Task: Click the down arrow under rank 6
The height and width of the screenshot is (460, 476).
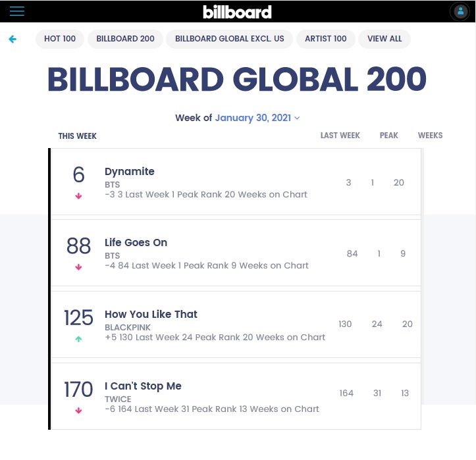Action: (79, 196)
